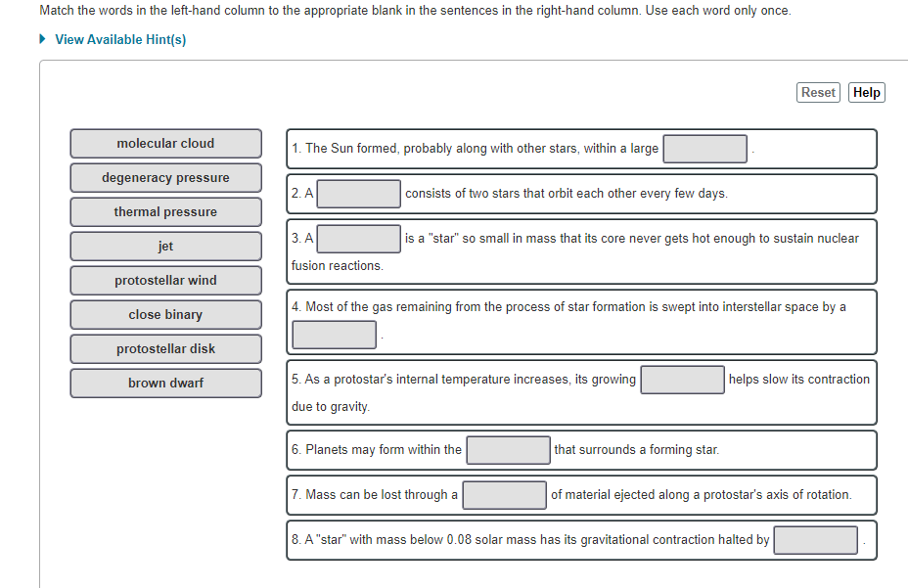Click the blank in sentence 6 about planets forming
908x588 pixels.
click(x=509, y=450)
